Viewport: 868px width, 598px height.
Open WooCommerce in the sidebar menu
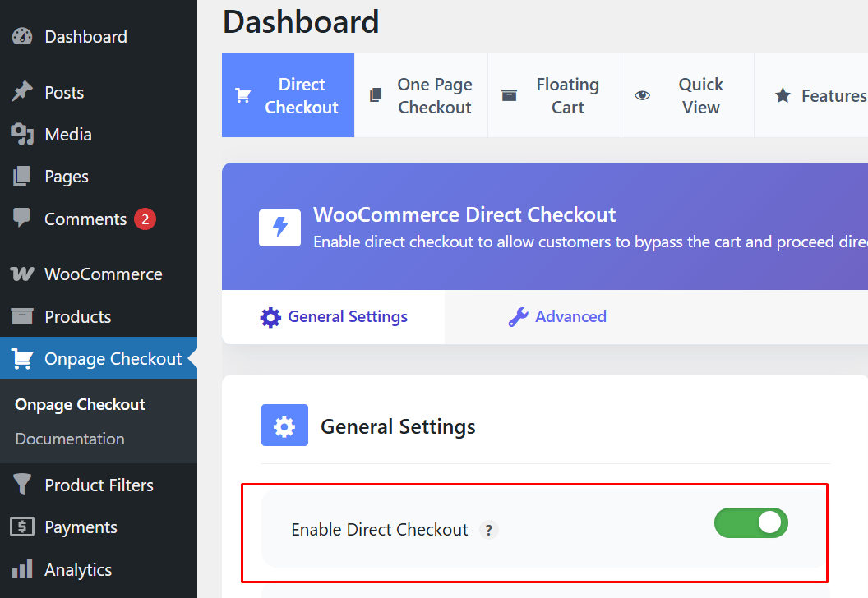[99, 274]
